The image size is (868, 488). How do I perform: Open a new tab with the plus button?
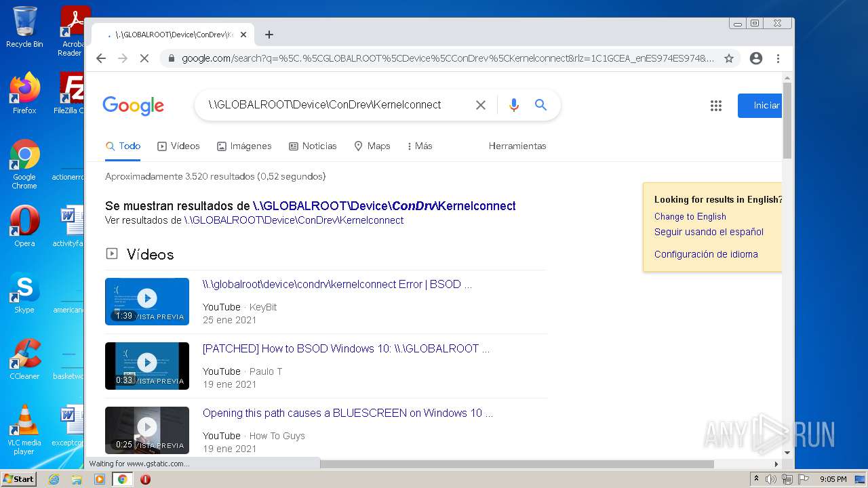point(269,35)
